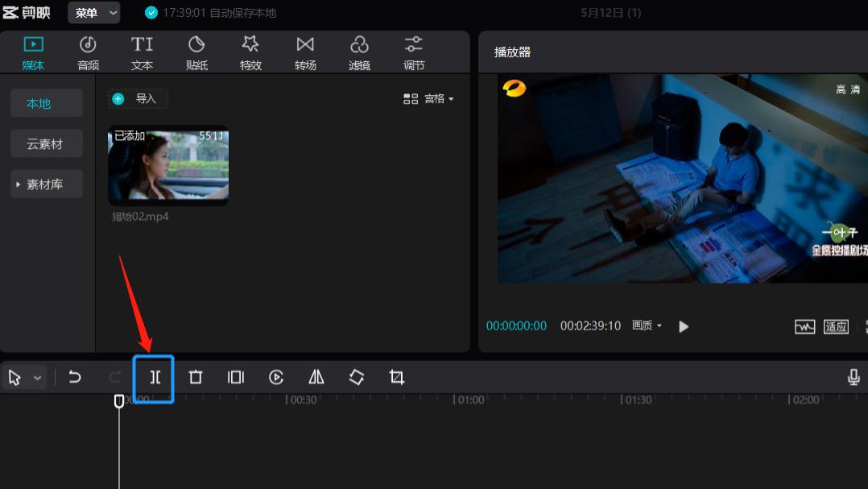The width and height of the screenshot is (868, 489).
Task: Click the current timecode 00:00:00:00
Action: coord(516,325)
